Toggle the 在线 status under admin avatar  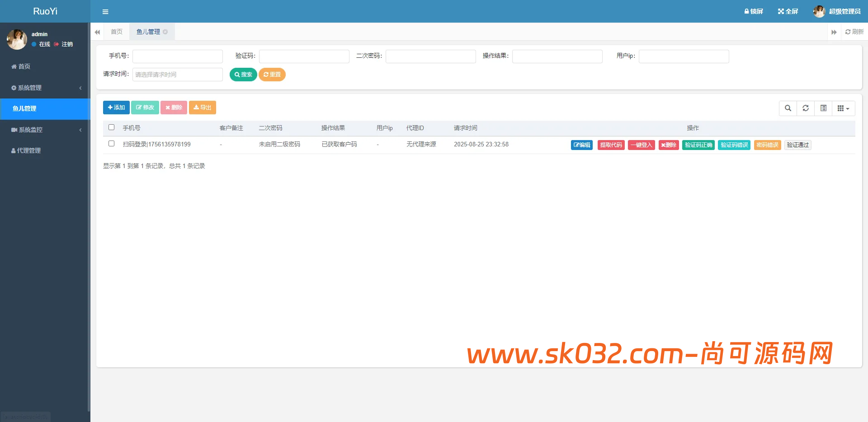[x=41, y=44]
